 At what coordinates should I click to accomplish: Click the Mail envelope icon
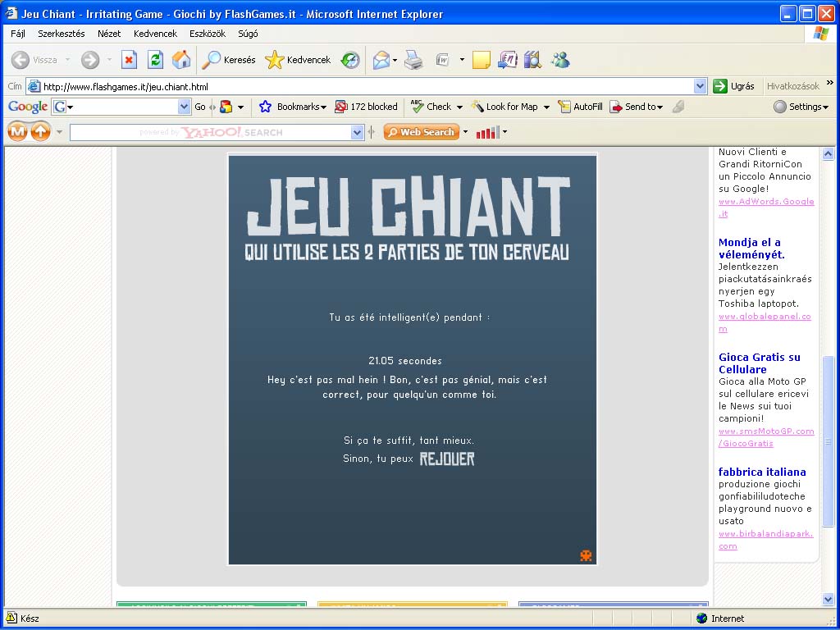pos(381,60)
